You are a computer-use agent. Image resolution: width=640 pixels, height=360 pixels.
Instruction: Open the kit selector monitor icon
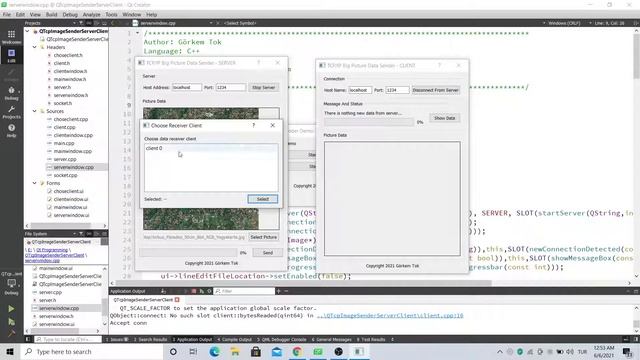pyautogui.click(x=11, y=282)
